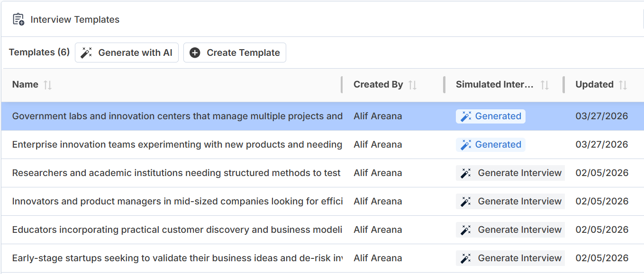644x274 pixels.
Task: Select the Government labs and innovation centers row
Action: point(177,116)
